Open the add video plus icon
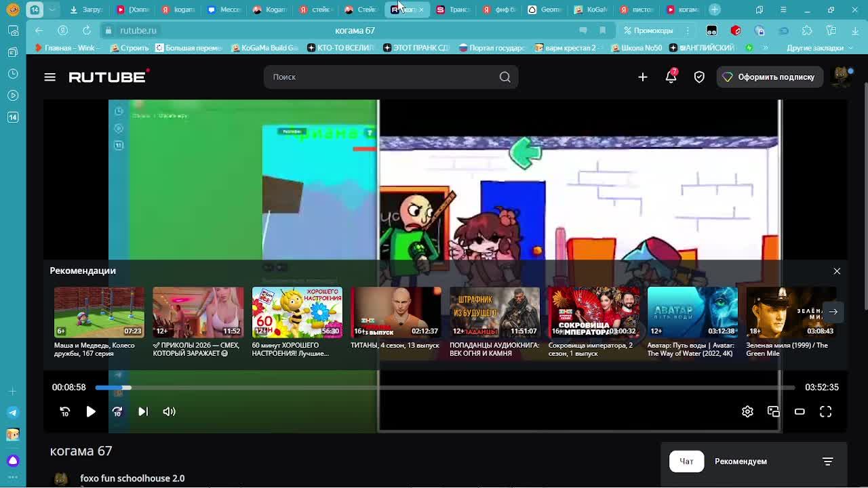Screen dimensions: 868x488 pos(643,77)
